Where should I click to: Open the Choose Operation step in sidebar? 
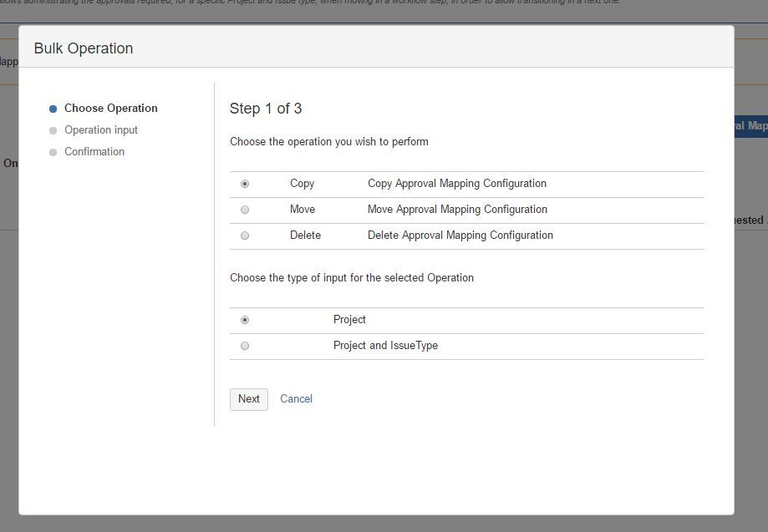110,109
